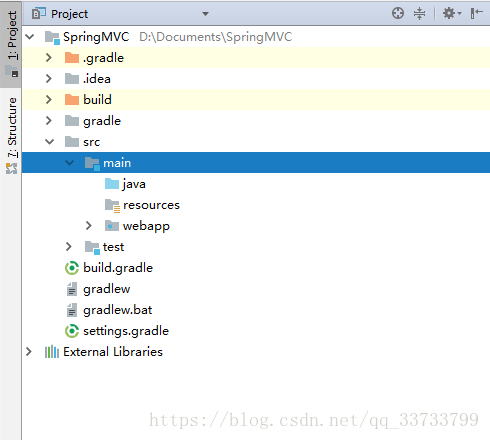The image size is (490, 440).
Task: Select the main folder label
Action: 117,163
